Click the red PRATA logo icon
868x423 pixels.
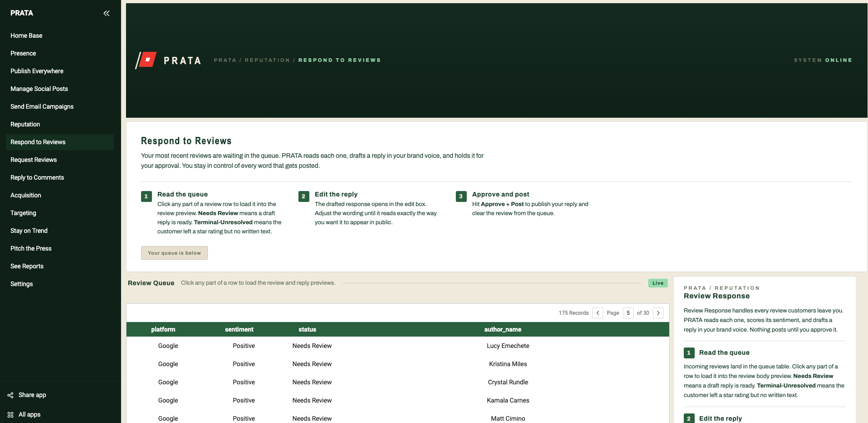[146, 60]
